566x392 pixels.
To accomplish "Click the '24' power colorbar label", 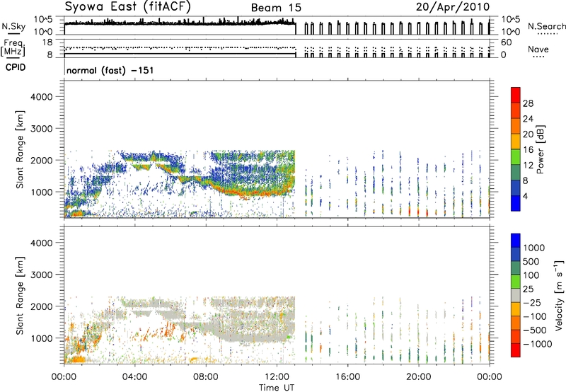I will pyautogui.click(x=528, y=119).
